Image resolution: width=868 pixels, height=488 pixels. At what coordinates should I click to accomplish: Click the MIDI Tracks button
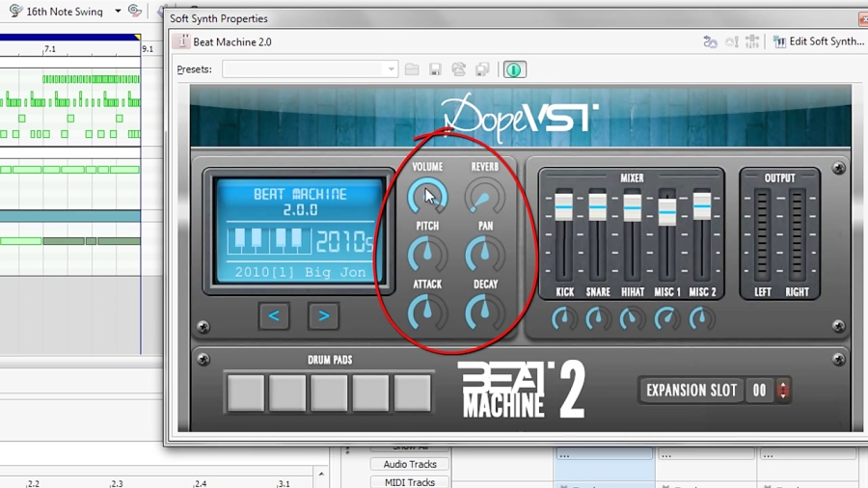click(x=410, y=482)
